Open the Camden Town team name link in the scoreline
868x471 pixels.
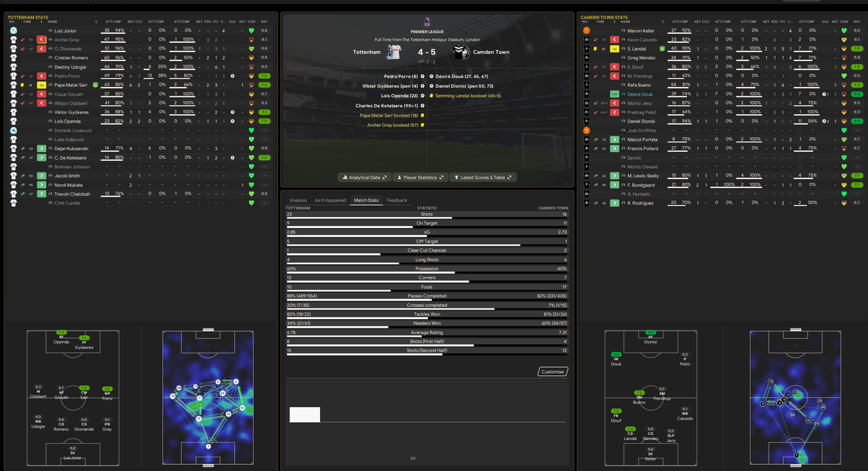492,52
